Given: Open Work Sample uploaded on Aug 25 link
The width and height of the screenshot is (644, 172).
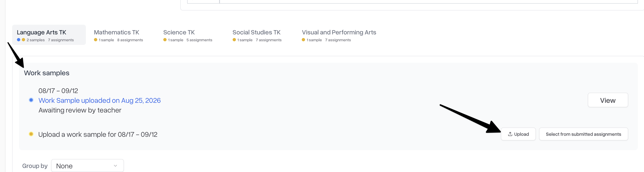Looking at the screenshot, I should [99, 100].
